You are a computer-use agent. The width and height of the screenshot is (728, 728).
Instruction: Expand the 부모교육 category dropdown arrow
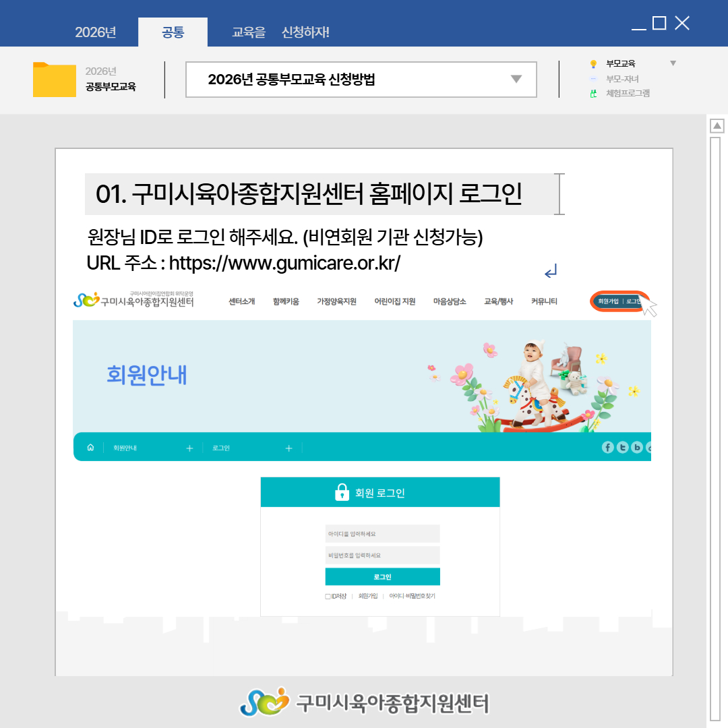tap(672, 63)
